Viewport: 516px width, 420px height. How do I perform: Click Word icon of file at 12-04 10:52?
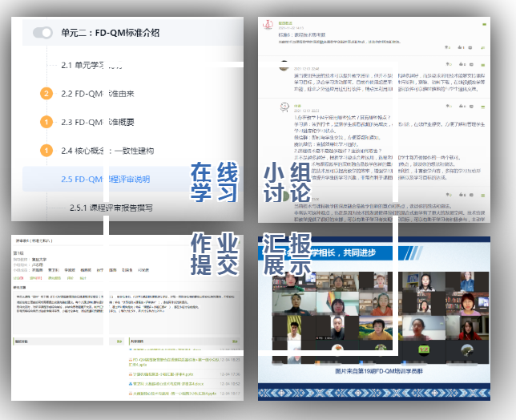pyautogui.click(x=131, y=384)
